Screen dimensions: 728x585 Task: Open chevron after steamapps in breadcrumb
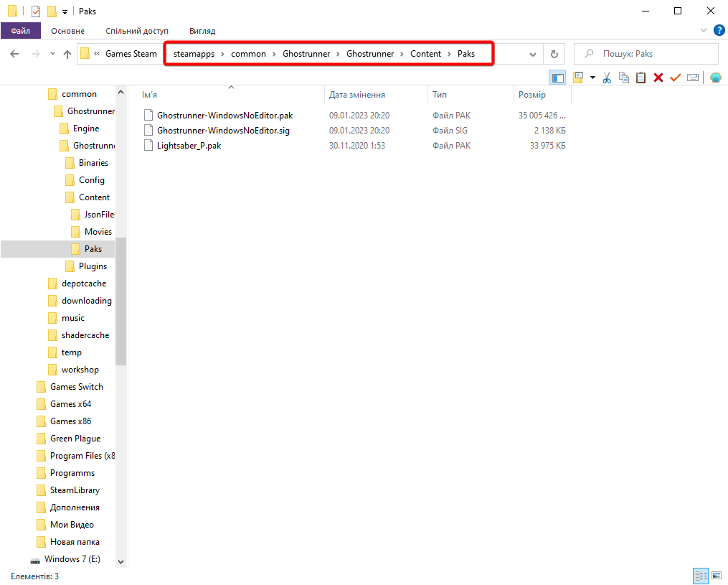coord(223,54)
